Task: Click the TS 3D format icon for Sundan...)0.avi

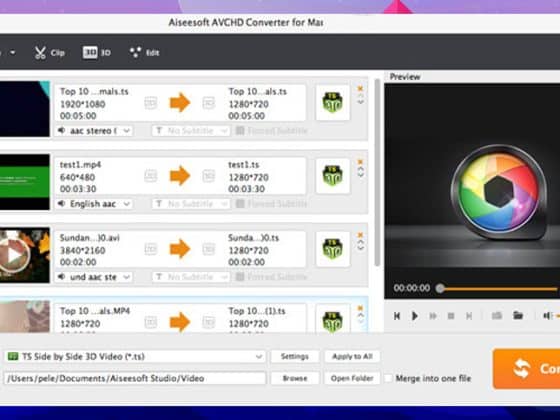Action: 332,249
